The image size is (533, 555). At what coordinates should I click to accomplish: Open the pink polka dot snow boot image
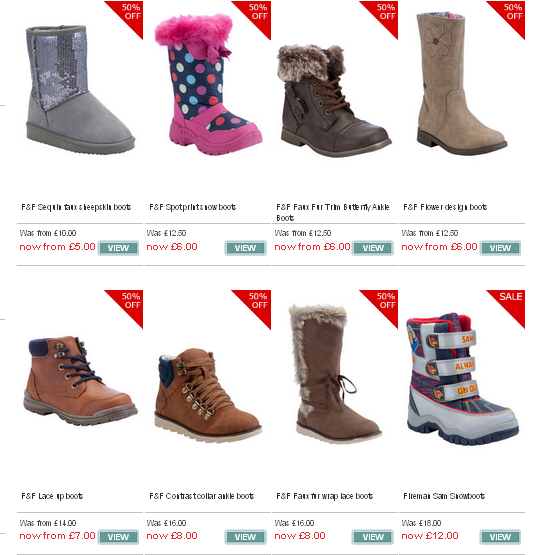[208, 85]
